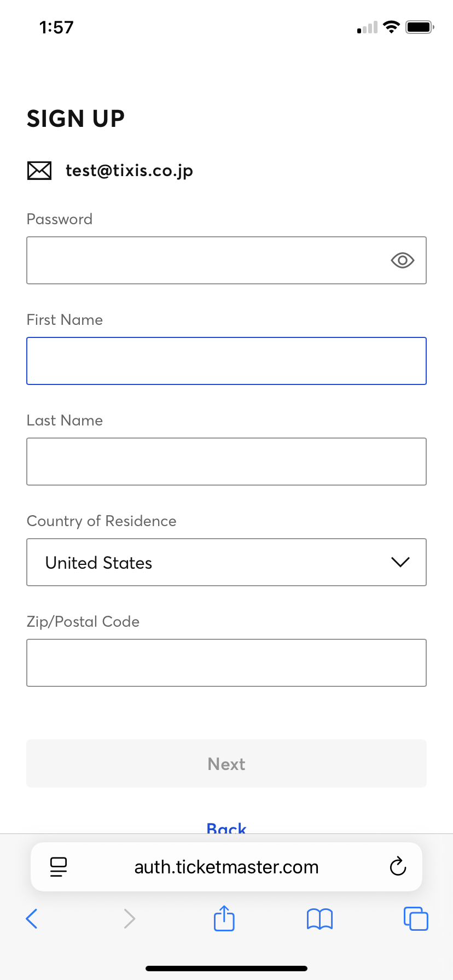Toggle password visibility with eye icon
The image size is (453, 980).
(402, 260)
